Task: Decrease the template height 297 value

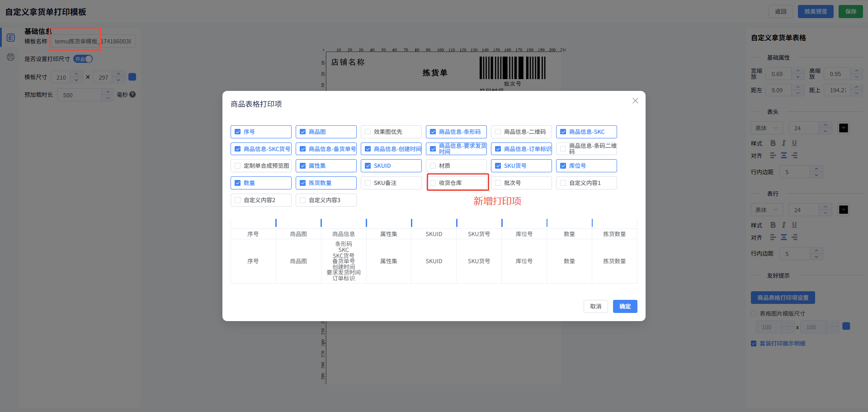Action: point(118,80)
